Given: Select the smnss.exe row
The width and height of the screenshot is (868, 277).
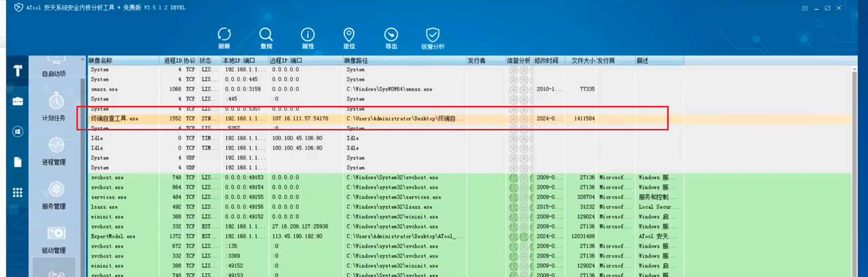Looking at the screenshot, I should click(470, 89).
